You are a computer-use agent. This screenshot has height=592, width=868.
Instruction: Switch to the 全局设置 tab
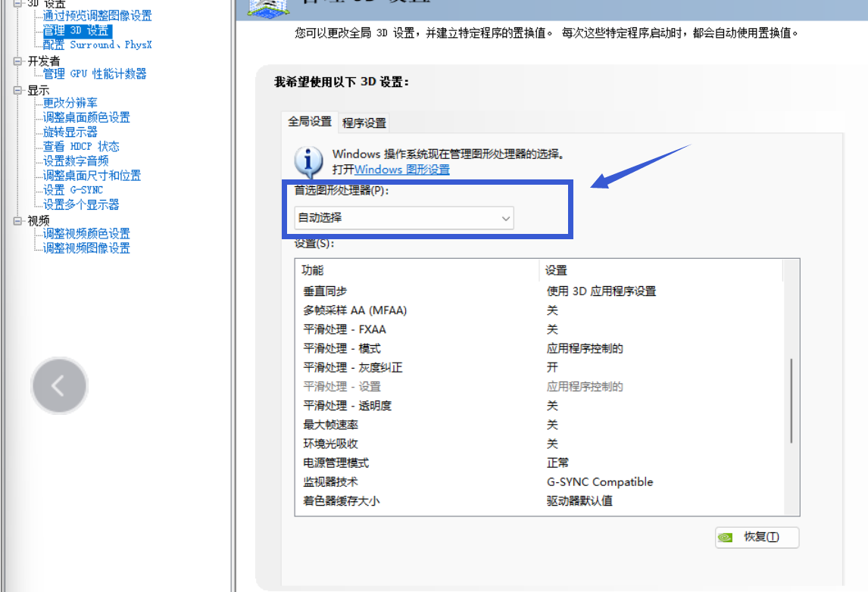click(x=310, y=122)
